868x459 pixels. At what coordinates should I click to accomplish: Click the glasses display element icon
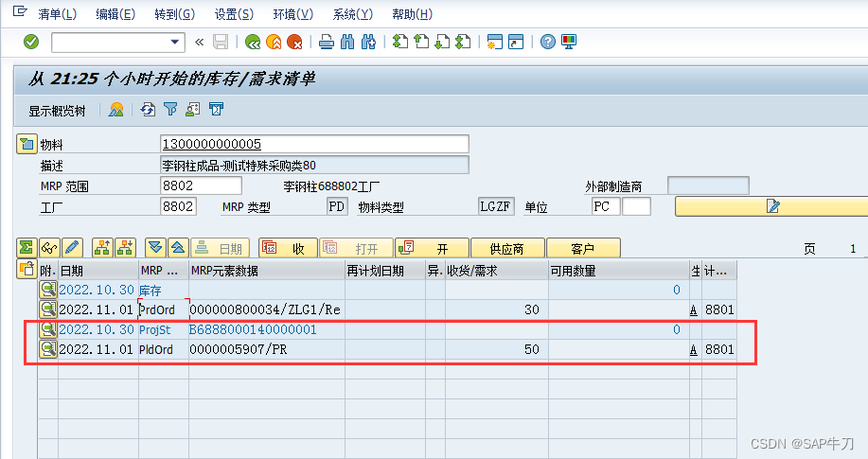pyautogui.click(x=49, y=248)
